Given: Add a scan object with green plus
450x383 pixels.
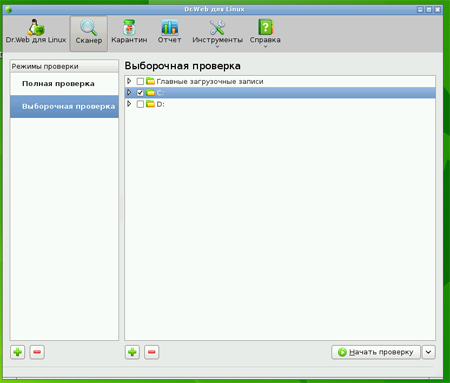Looking at the screenshot, I should pos(132,352).
